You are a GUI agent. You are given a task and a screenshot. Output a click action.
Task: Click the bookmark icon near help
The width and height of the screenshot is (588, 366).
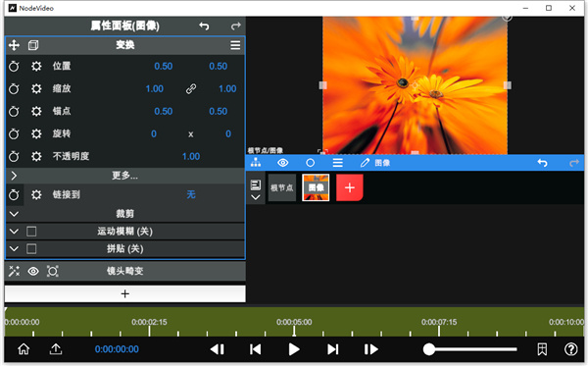(542, 349)
